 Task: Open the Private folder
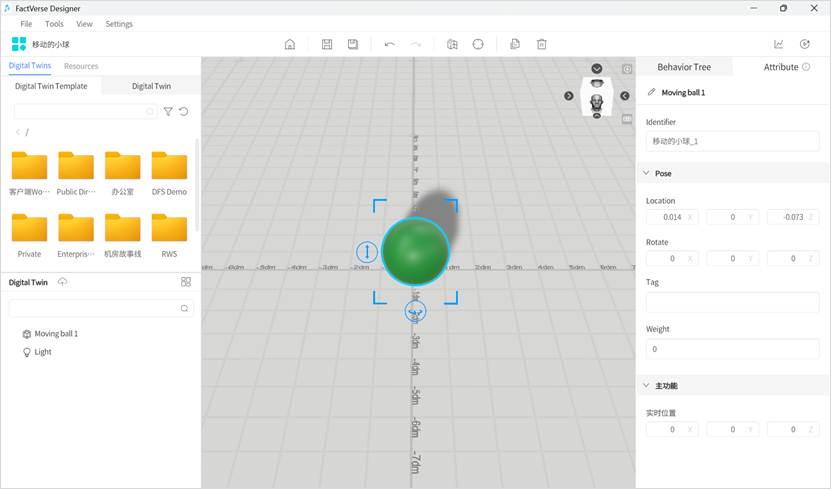click(29, 236)
